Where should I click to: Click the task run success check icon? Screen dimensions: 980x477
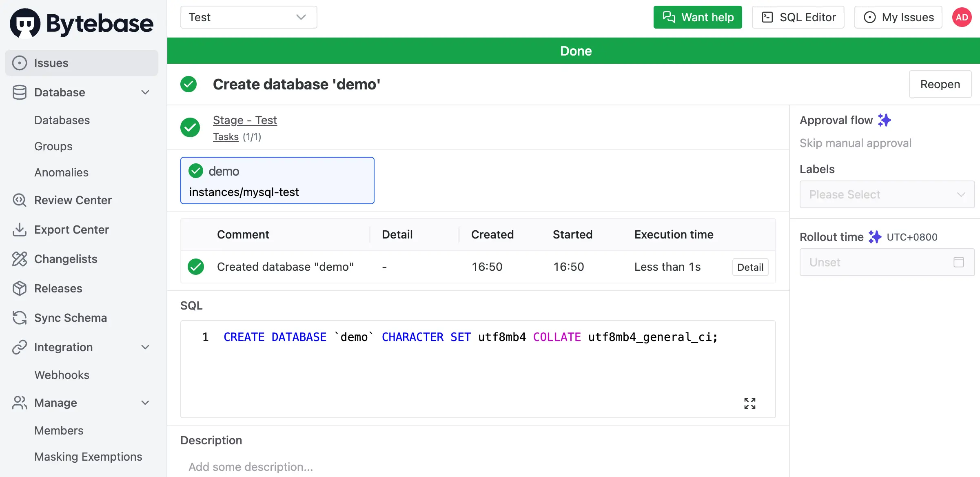(196, 267)
